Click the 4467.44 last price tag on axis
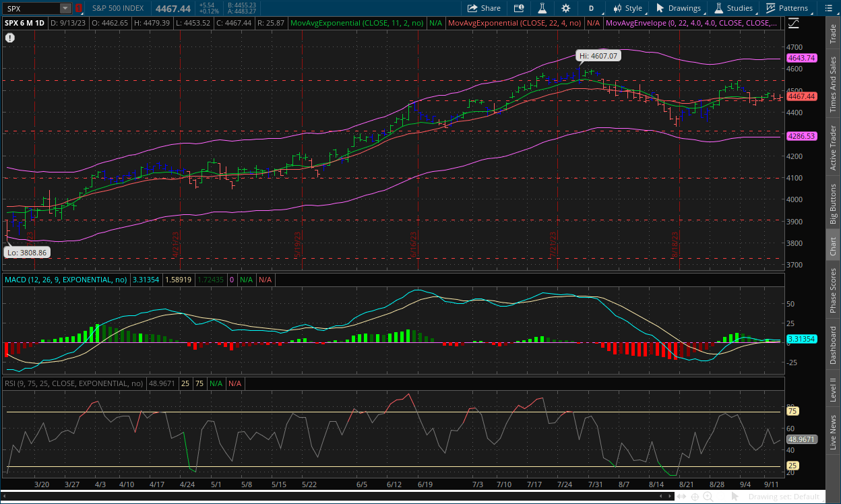 tap(801, 96)
